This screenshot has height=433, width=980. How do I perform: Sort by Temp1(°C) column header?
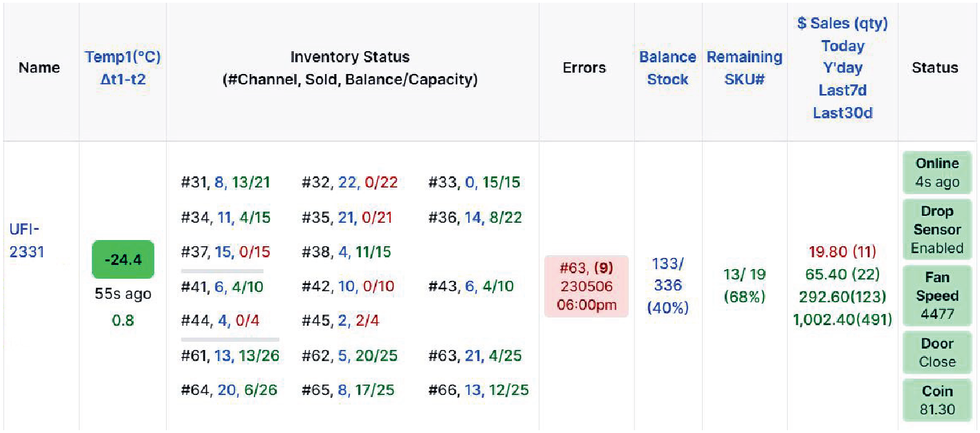[122, 68]
